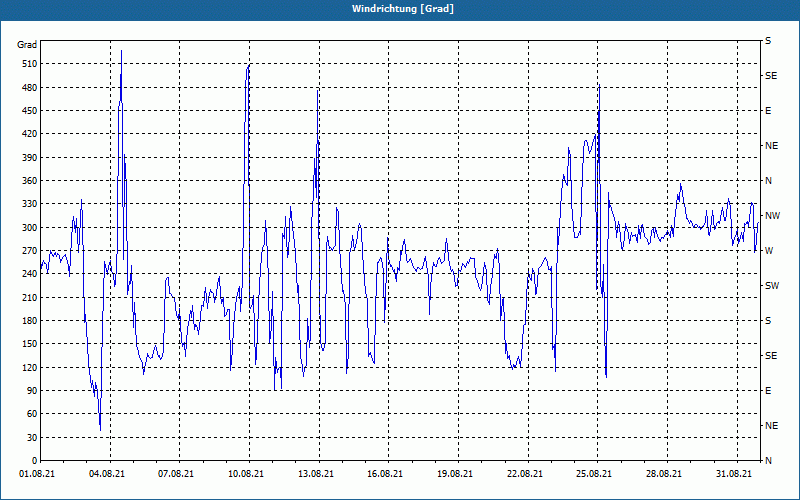Click the "30" left axis tick label
The height and width of the screenshot is (500, 800).
32,438
